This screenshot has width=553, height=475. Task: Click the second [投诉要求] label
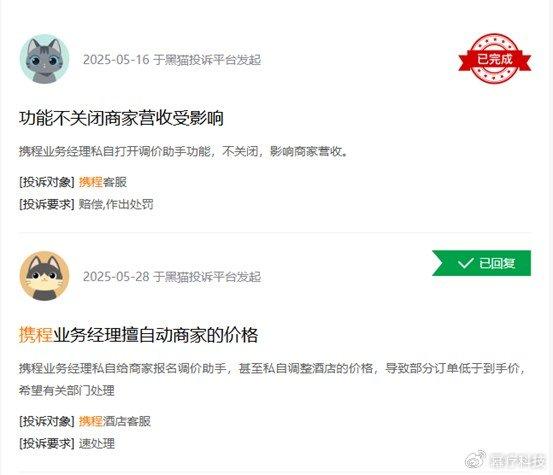pyautogui.click(x=47, y=443)
